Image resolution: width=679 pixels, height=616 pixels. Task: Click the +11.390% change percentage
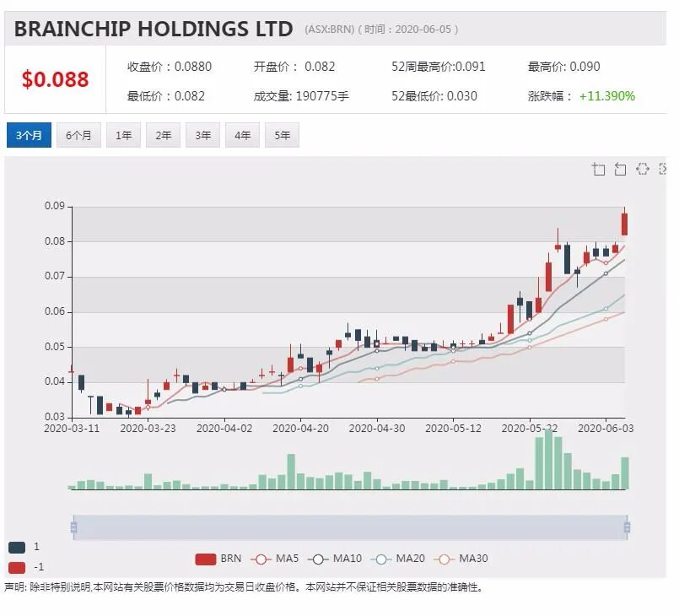point(607,96)
